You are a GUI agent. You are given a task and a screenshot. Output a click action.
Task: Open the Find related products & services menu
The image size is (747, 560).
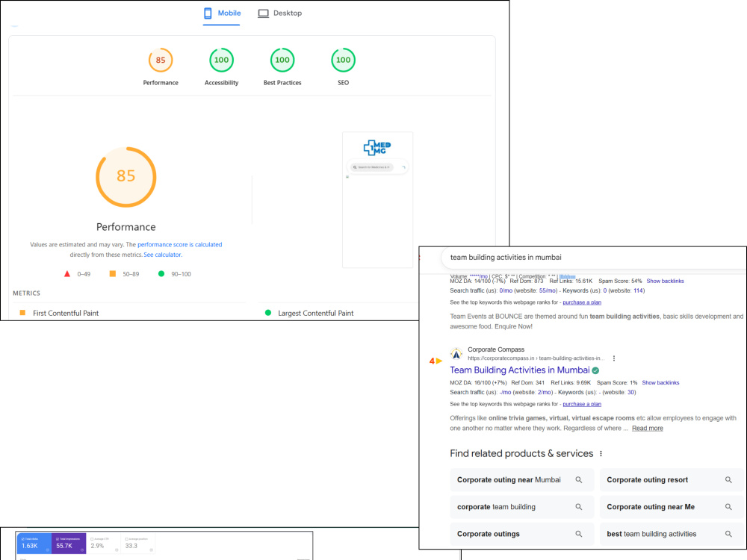click(x=601, y=454)
